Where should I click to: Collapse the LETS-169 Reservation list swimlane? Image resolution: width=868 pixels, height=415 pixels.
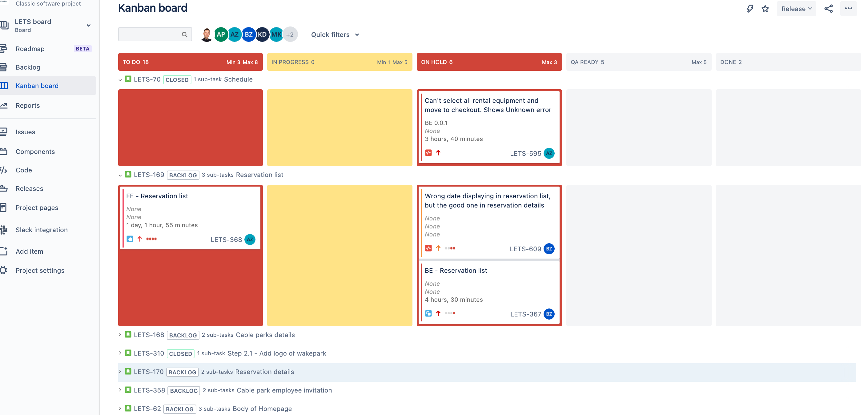click(x=120, y=175)
